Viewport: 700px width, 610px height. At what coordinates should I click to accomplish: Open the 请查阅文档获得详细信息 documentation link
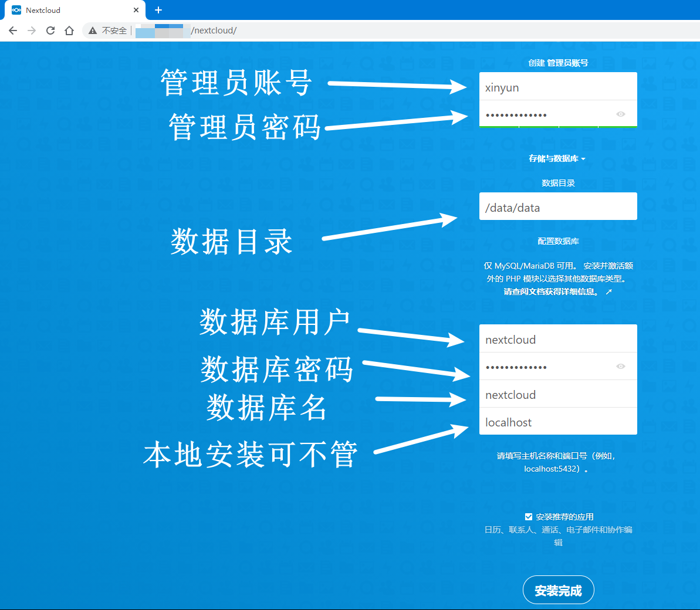(557, 292)
